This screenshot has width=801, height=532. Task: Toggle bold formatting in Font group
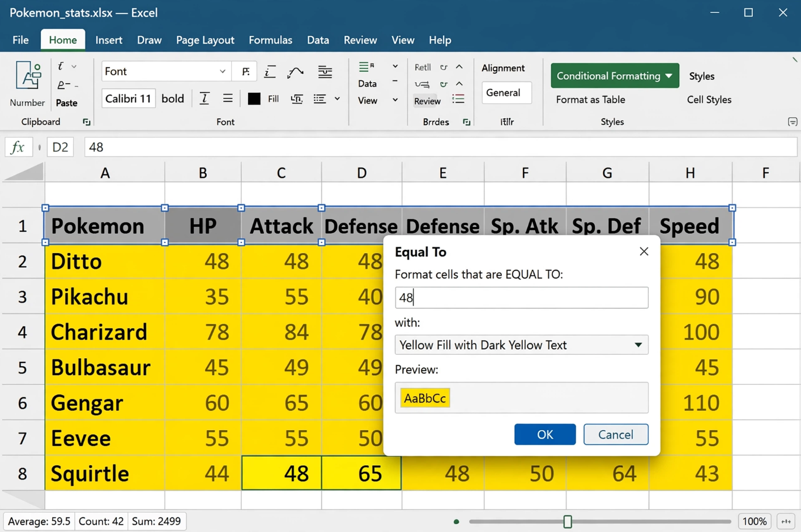point(173,98)
